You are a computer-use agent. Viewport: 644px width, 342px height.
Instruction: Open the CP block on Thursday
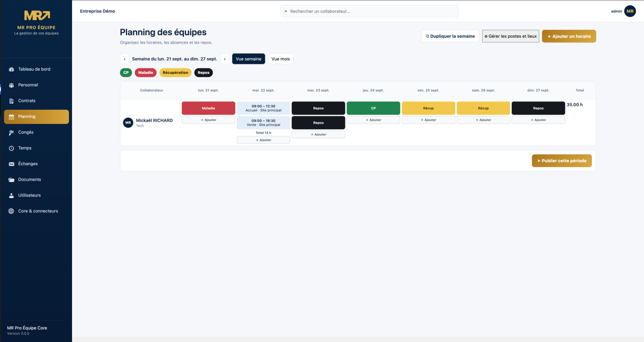point(373,108)
